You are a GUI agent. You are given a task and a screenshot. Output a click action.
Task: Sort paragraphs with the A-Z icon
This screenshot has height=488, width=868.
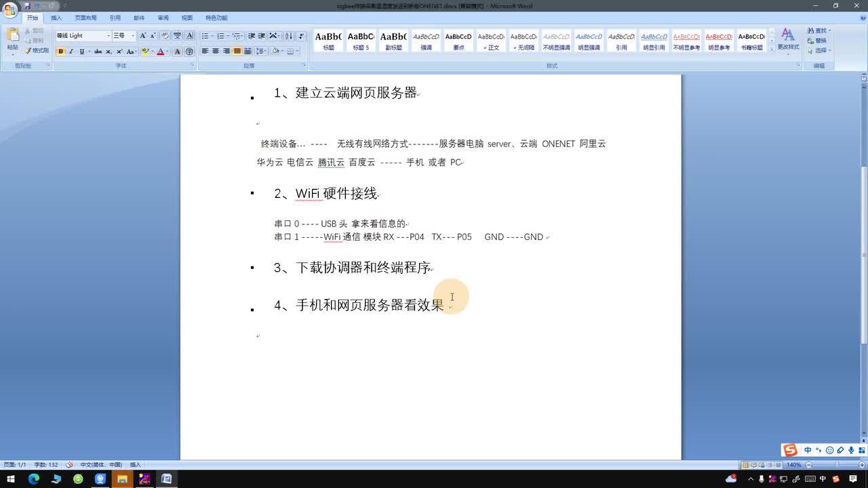pyautogui.click(x=288, y=35)
